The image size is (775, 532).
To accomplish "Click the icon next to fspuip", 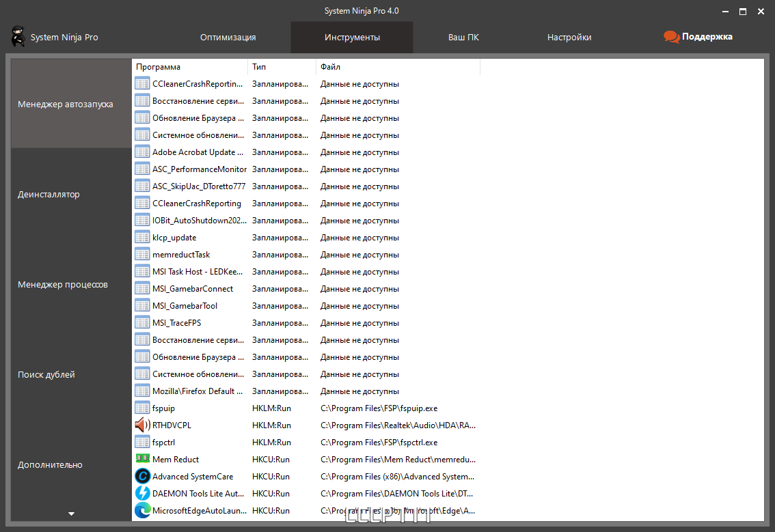I will point(142,408).
